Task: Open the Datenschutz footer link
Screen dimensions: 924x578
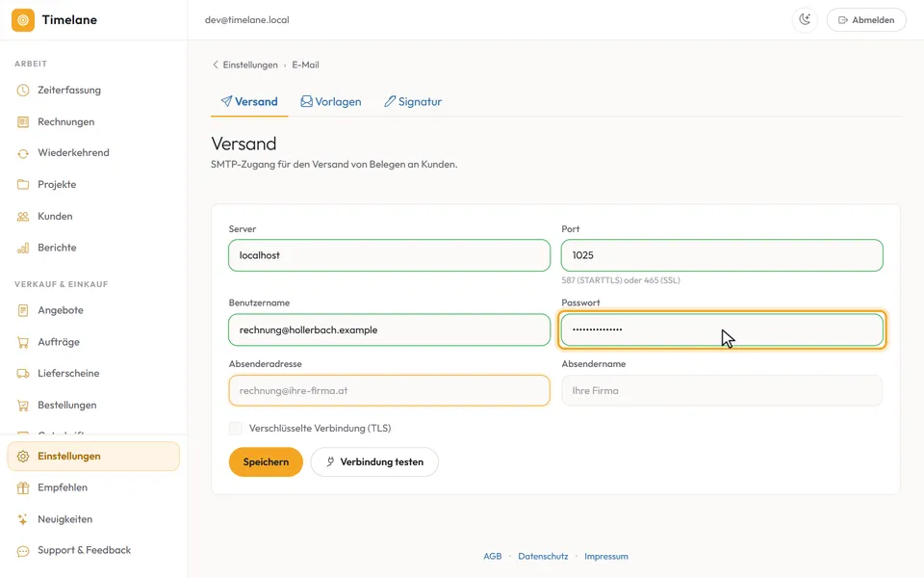Action: (x=543, y=556)
